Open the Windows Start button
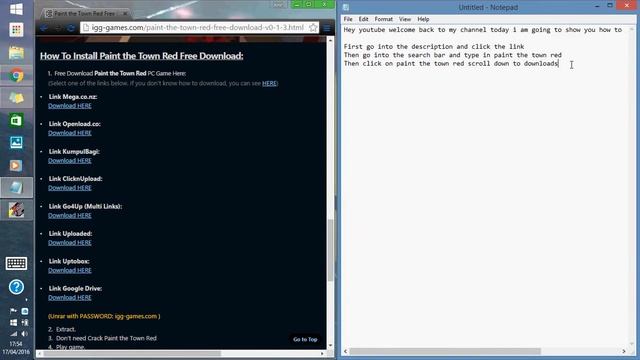 [16, 9]
